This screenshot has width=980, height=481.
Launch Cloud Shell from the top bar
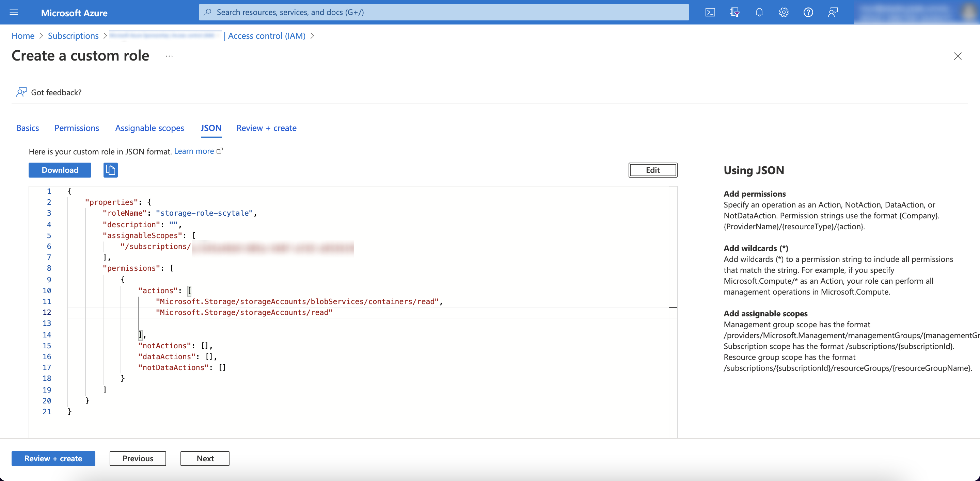pos(710,13)
